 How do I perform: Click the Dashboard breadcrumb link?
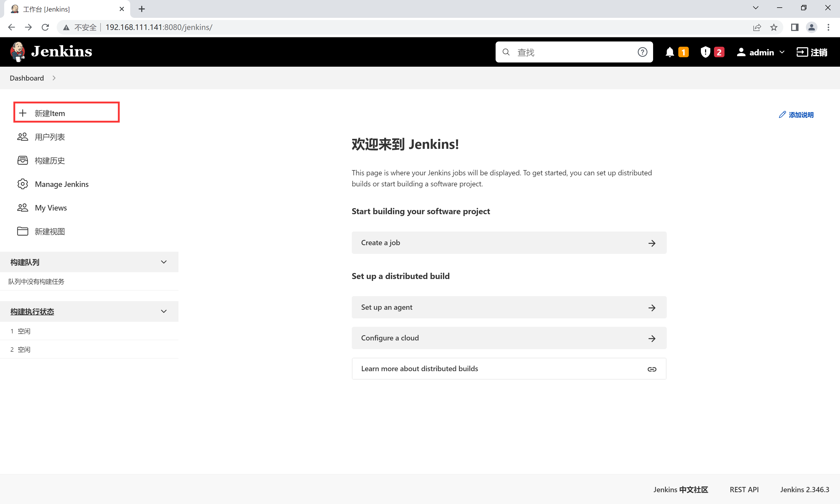(x=27, y=78)
